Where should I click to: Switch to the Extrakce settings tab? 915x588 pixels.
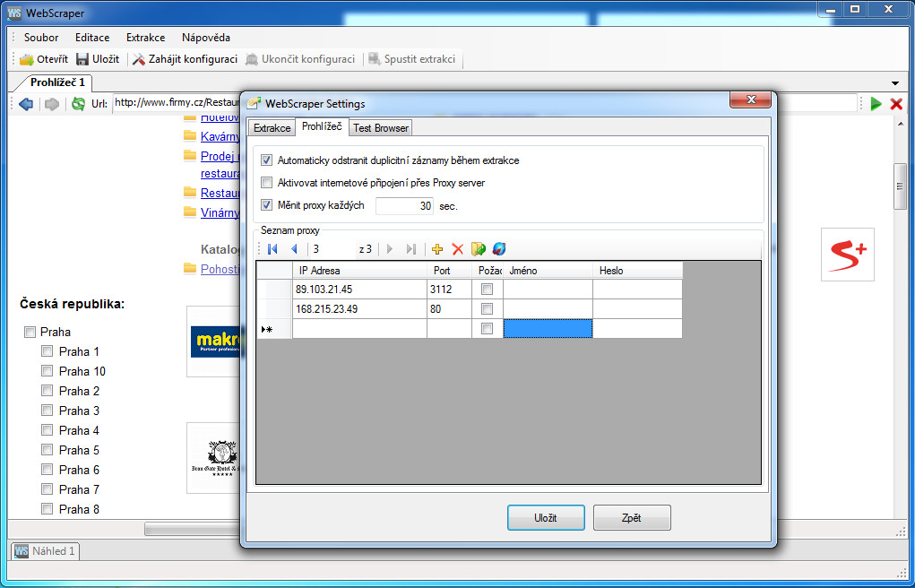(x=272, y=128)
